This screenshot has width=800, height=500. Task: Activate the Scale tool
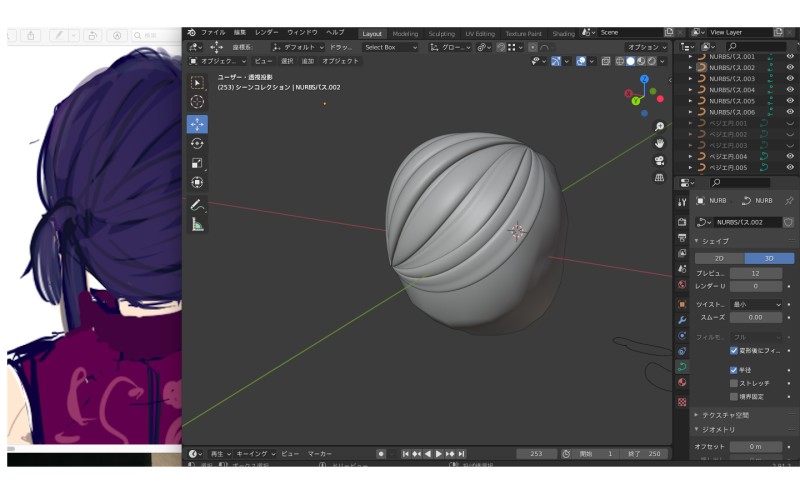[x=197, y=163]
